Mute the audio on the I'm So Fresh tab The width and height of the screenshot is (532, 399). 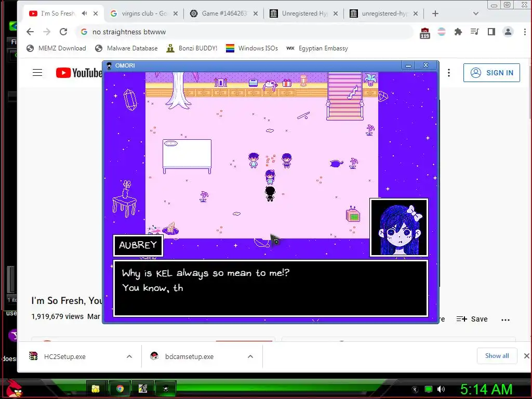pos(85,13)
